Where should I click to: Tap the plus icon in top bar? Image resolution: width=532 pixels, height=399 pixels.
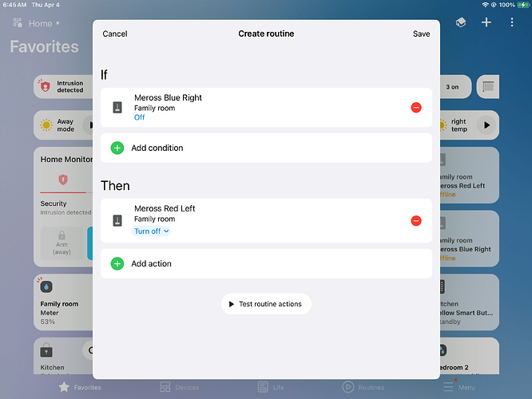486,22
